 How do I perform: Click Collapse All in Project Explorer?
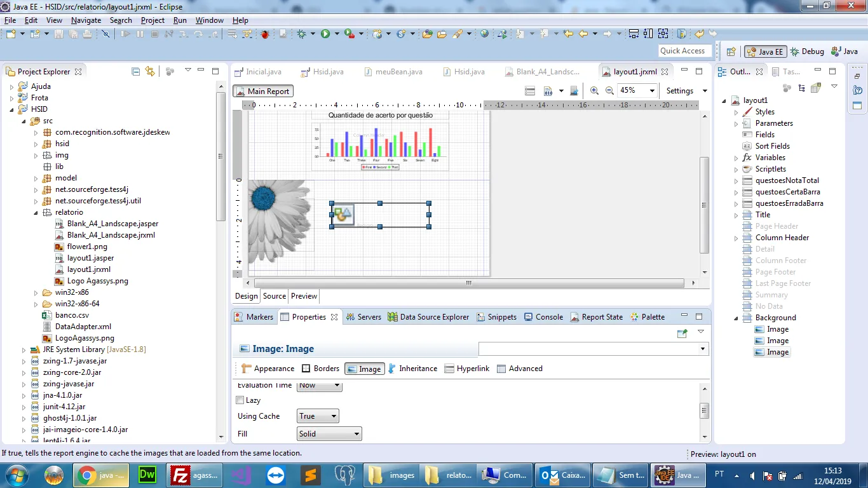click(135, 72)
